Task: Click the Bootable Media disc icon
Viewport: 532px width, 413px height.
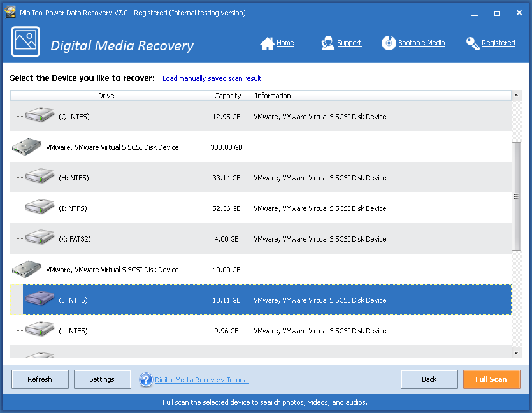Action: point(389,43)
